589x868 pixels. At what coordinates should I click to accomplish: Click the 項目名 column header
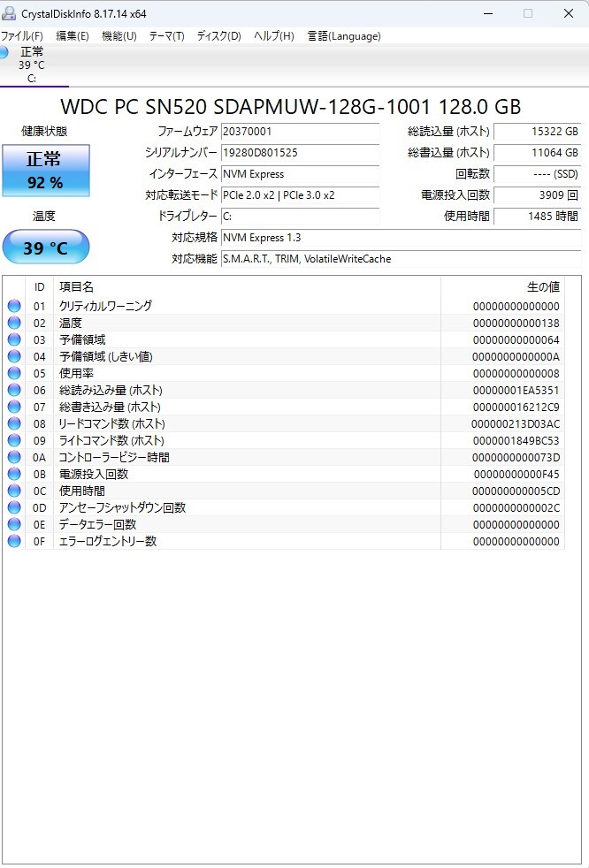tap(247, 286)
